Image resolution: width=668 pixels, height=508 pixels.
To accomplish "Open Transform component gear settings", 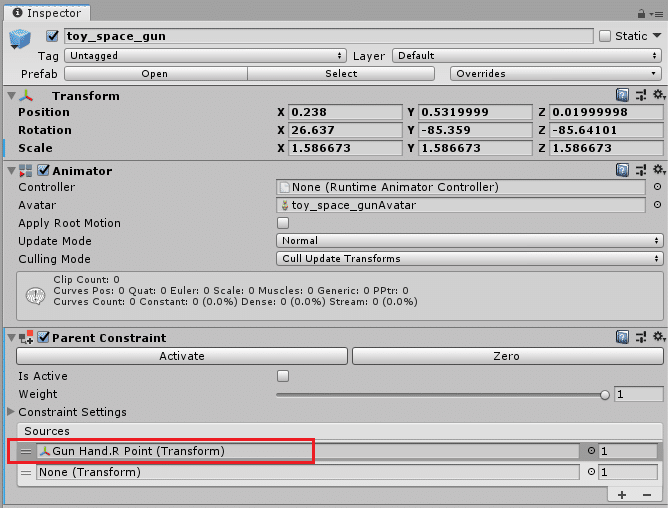I will pyautogui.click(x=659, y=95).
